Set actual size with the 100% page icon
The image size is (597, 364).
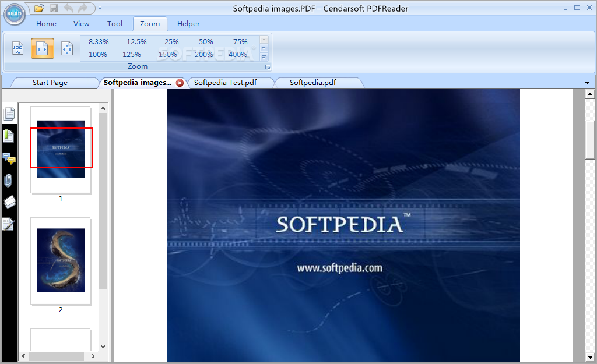point(18,48)
